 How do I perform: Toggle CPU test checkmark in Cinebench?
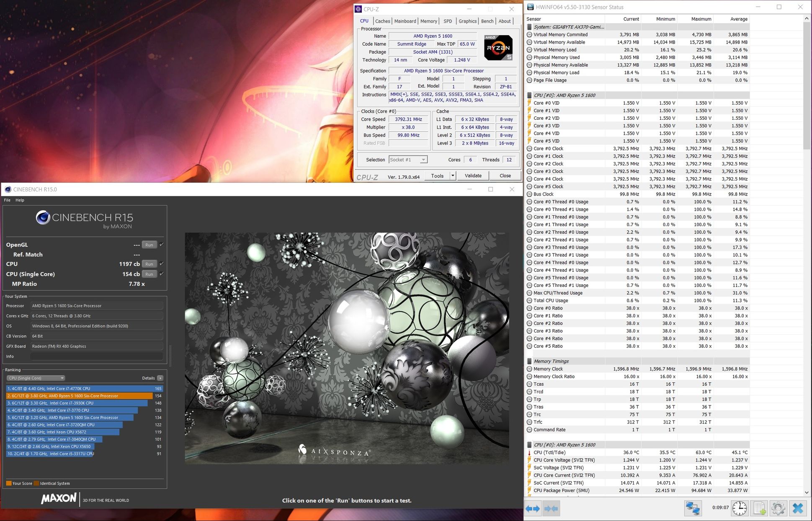pos(162,264)
